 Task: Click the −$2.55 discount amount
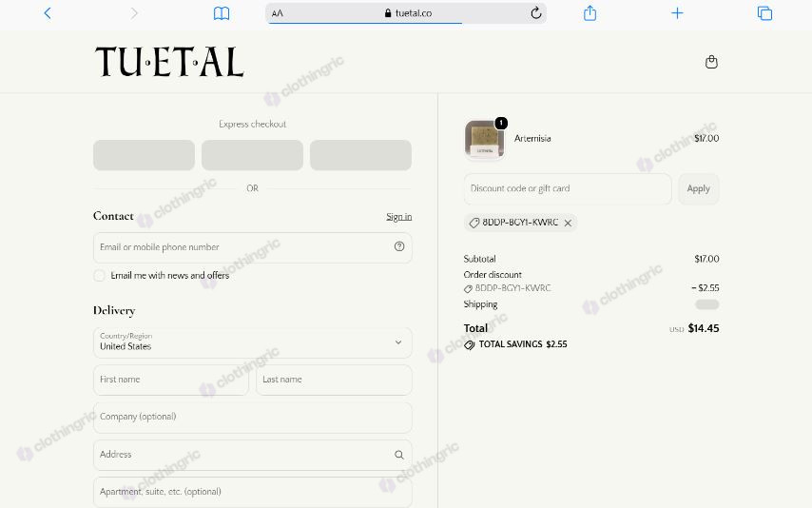[x=706, y=287]
